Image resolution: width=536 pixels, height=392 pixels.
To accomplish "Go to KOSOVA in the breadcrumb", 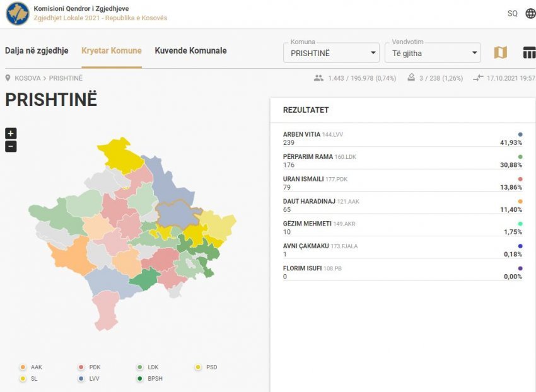I will point(28,78).
